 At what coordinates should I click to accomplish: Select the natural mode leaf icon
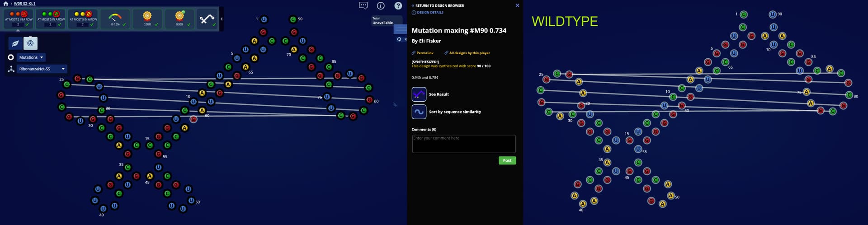(x=15, y=43)
